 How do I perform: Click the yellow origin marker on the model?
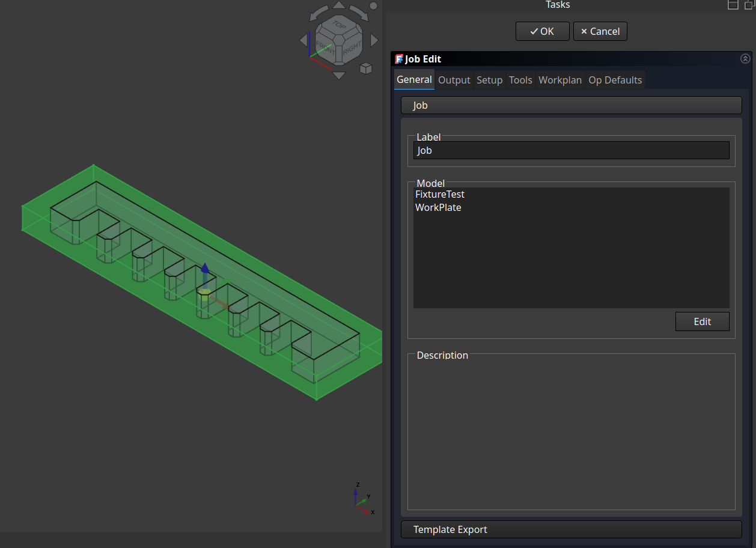pos(205,294)
